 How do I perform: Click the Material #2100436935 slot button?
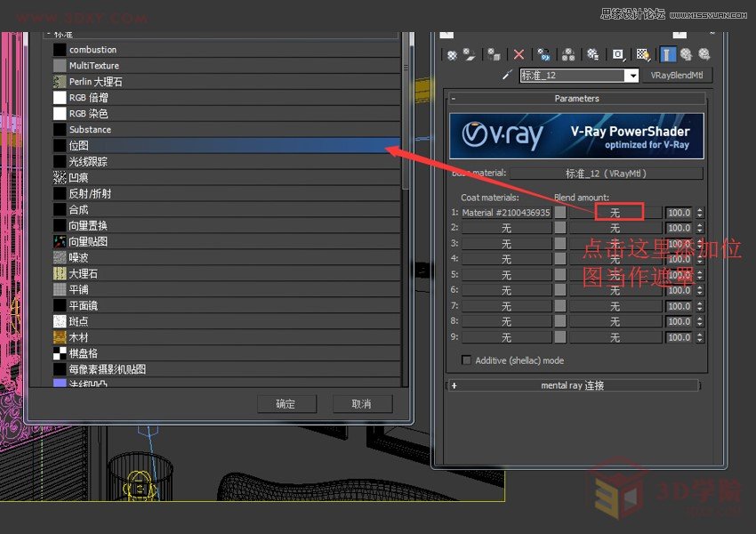507,212
